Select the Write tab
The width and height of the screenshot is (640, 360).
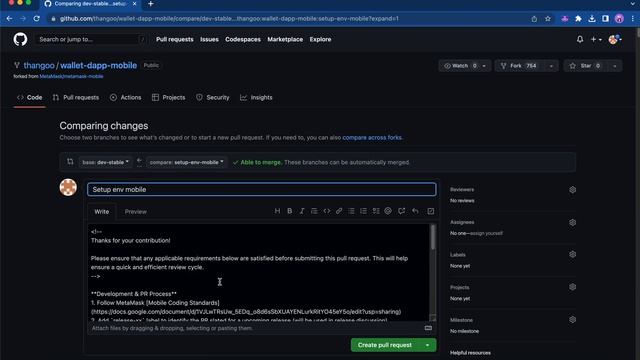pyautogui.click(x=102, y=212)
